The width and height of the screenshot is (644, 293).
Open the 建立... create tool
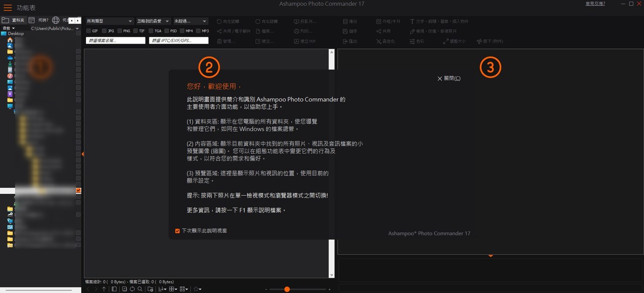[x=265, y=41]
